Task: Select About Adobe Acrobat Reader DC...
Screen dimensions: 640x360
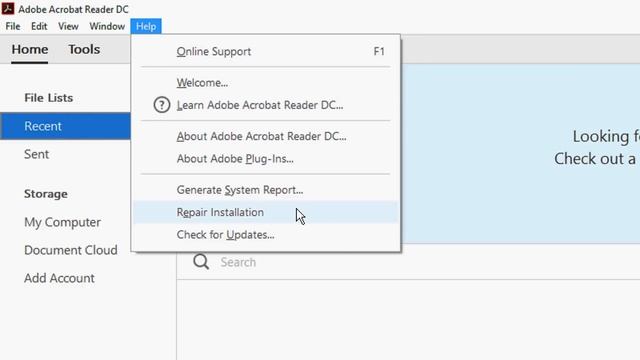Action: pos(265,136)
